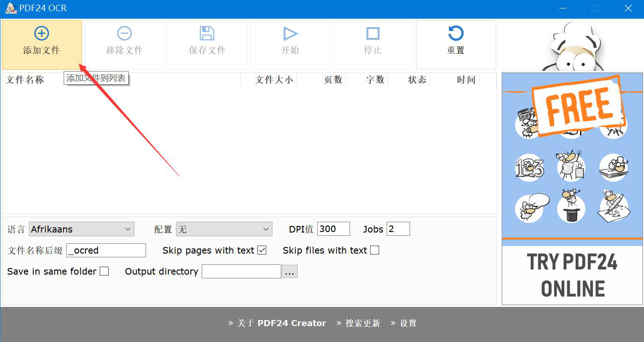Enable Skip files with text checkbox
This screenshot has height=342, width=644.
pyautogui.click(x=374, y=250)
